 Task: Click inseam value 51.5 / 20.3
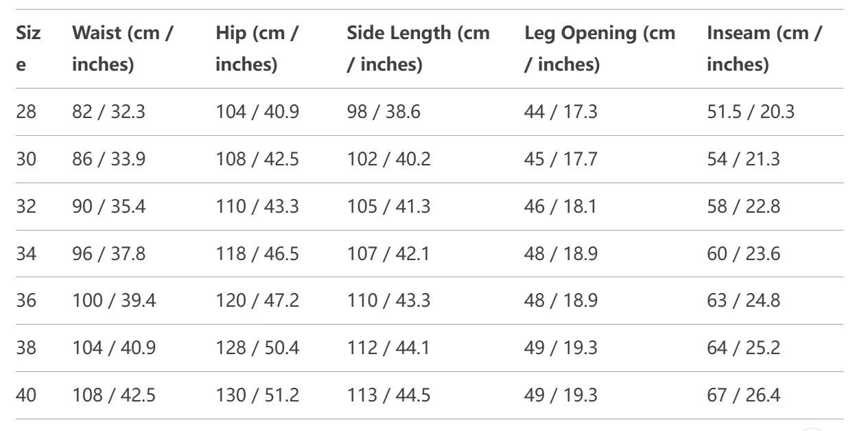click(751, 112)
